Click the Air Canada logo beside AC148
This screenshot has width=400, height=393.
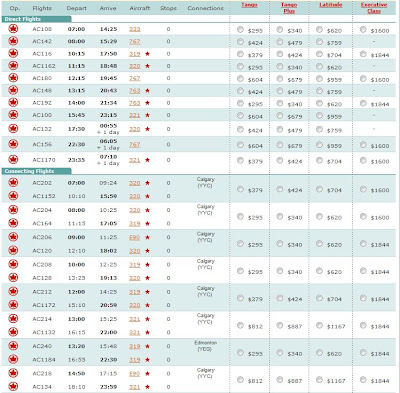[x=13, y=90]
